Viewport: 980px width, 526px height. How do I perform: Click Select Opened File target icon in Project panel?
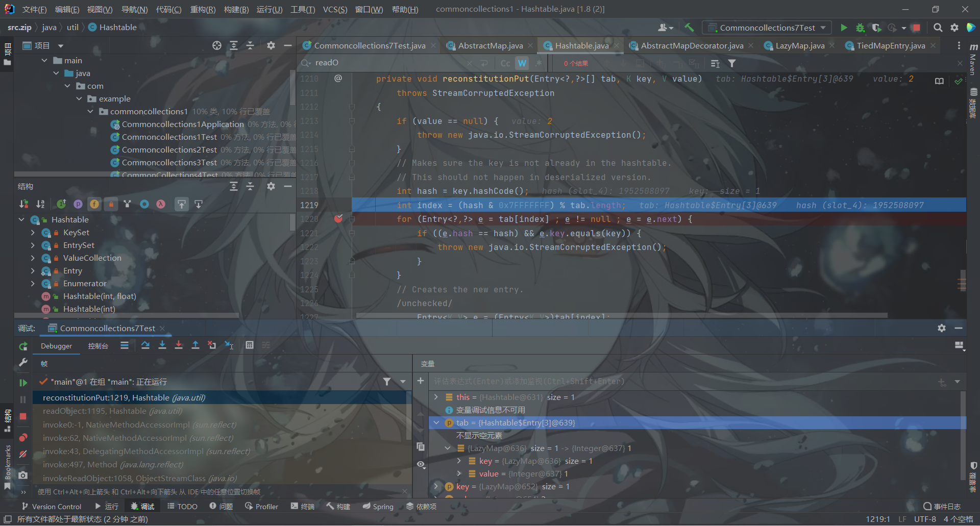217,45
